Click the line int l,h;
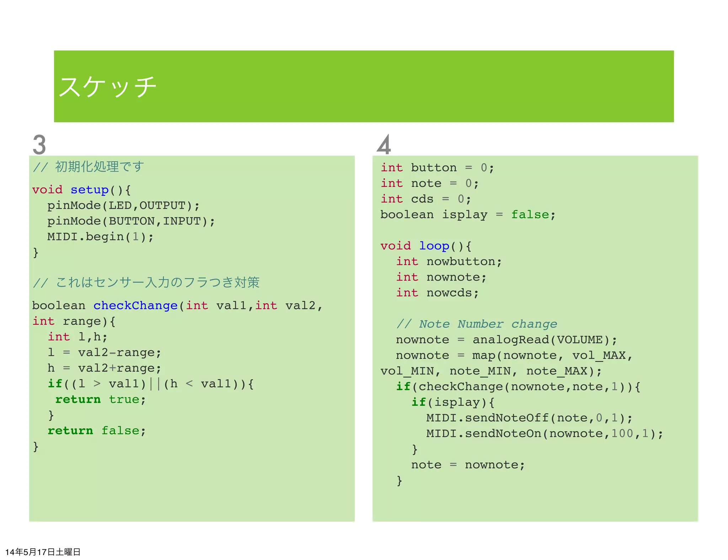This screenshot has width=728, height=560. click(77, 337)
